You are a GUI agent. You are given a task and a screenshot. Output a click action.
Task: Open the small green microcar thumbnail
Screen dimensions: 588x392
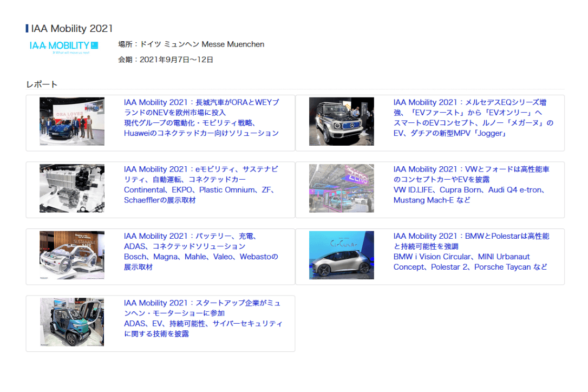[x=71, y=322]
